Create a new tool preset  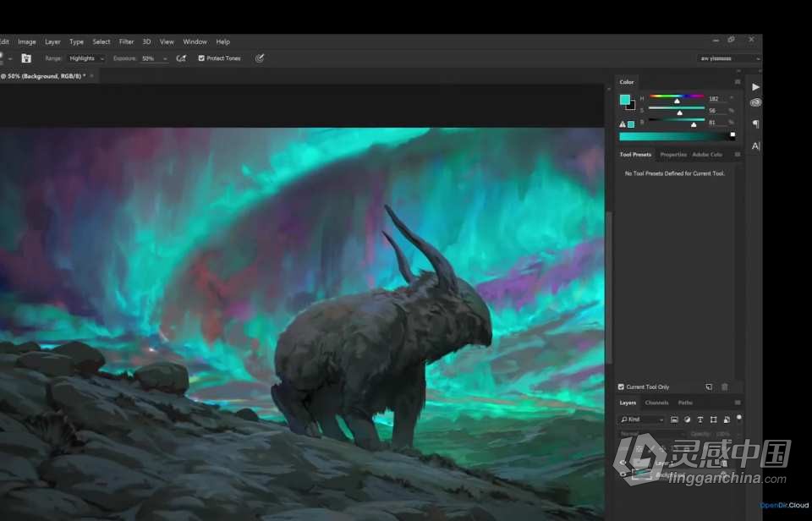click(x=709, y=387)
